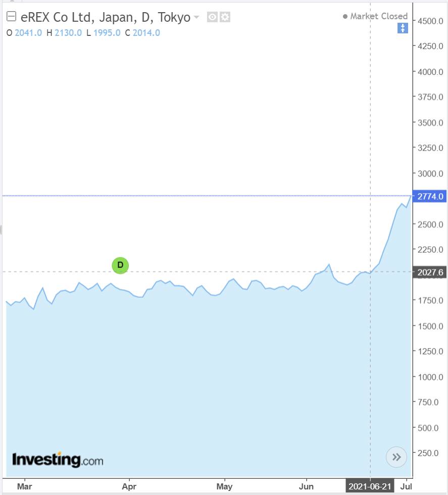The height and width of the screenshot is (495, 448).
Task: Click the 2774.0 current price label
Action: pyautogui.click(x=430, y=196)
